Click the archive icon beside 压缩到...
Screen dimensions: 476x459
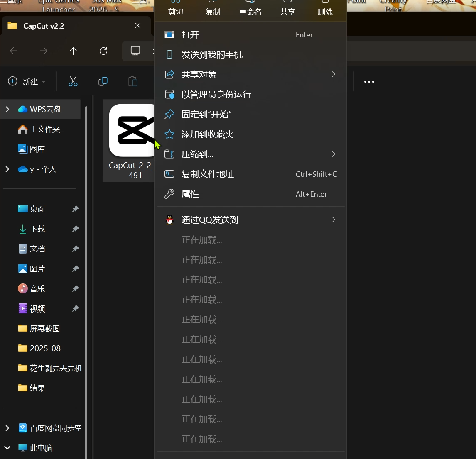click(169, 154)
